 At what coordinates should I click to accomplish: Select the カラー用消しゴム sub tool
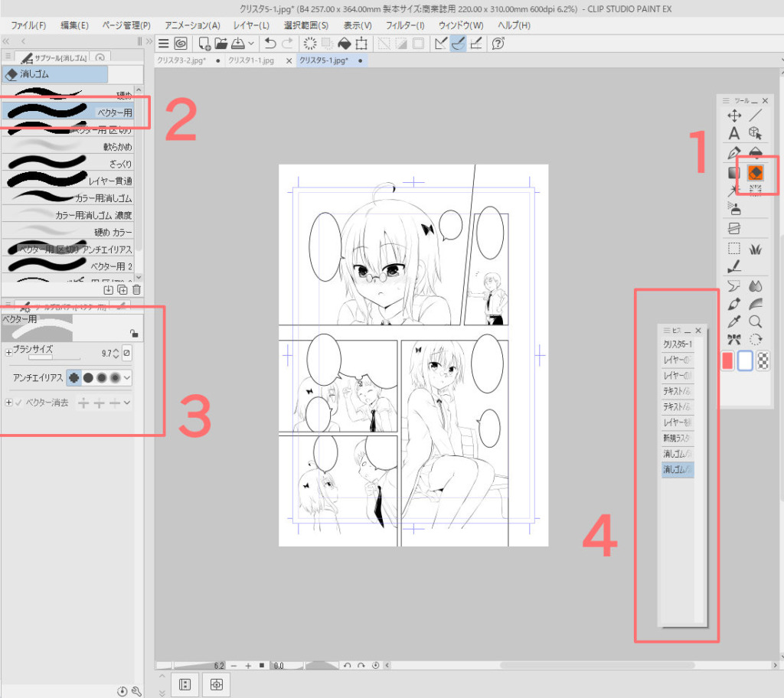[x=67, y=197]
